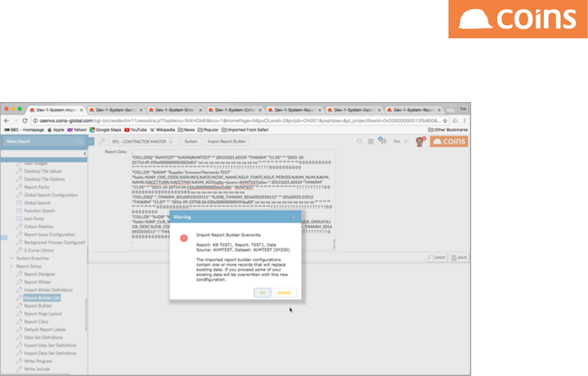588x376 pixels.
Task: Open Global Search Configuration in sidebar
Action: point(51,195)
